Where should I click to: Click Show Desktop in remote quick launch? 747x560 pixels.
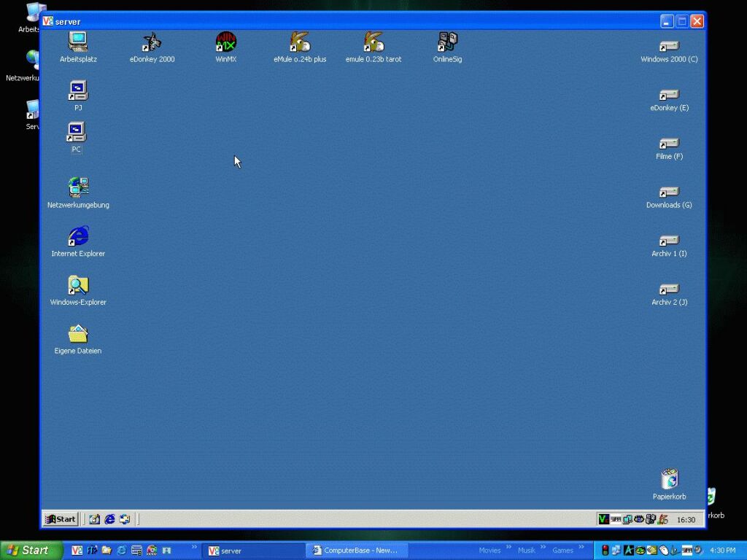[x=94, y=519]
